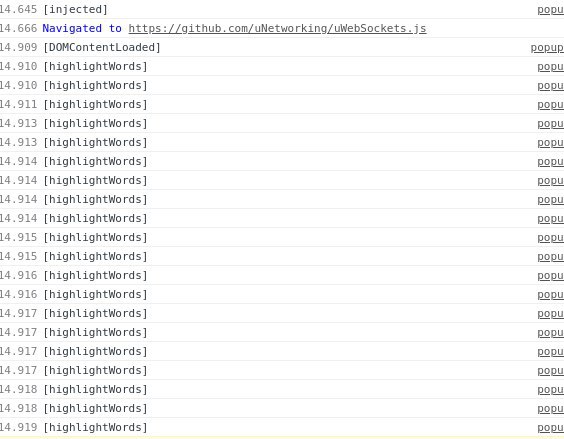The width and height of the screenshot is (564, 439).
Task: Open popup source link on the 14.911 row
Action: tap(551, 105)
